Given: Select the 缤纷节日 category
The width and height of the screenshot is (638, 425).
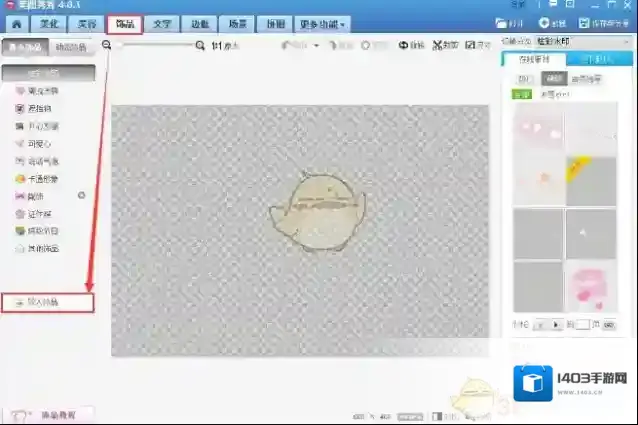Looking at the screenshot, I should point(37,231).
